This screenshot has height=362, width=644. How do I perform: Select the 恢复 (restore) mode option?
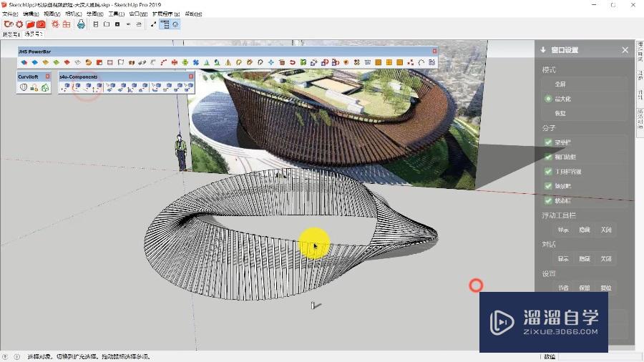point(560,113)
